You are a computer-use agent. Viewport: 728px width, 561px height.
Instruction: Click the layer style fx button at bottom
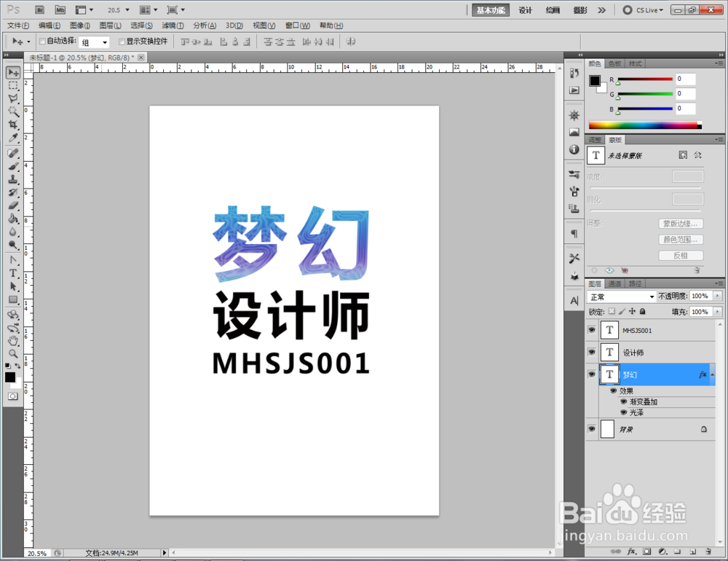tap(631, 552)
